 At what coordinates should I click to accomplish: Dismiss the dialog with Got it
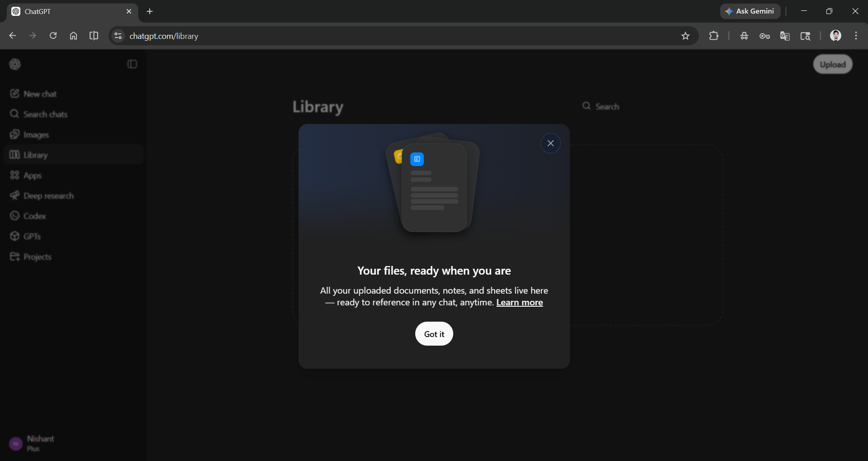(434, 334)
